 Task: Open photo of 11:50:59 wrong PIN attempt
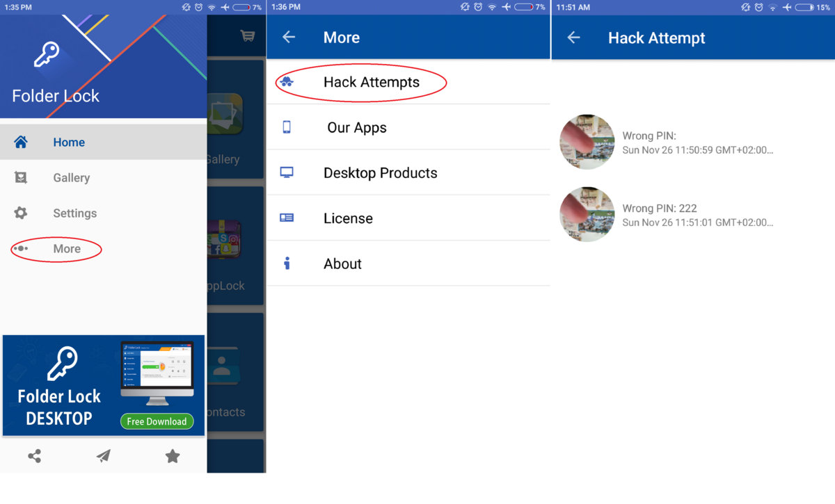587,142
